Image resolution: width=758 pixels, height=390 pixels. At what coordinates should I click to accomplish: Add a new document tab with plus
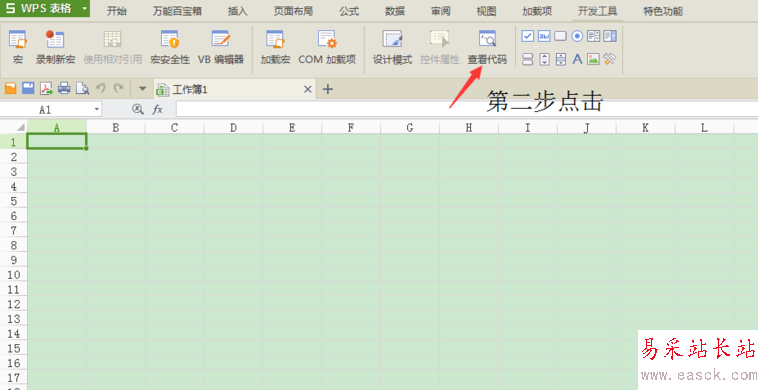328,89
